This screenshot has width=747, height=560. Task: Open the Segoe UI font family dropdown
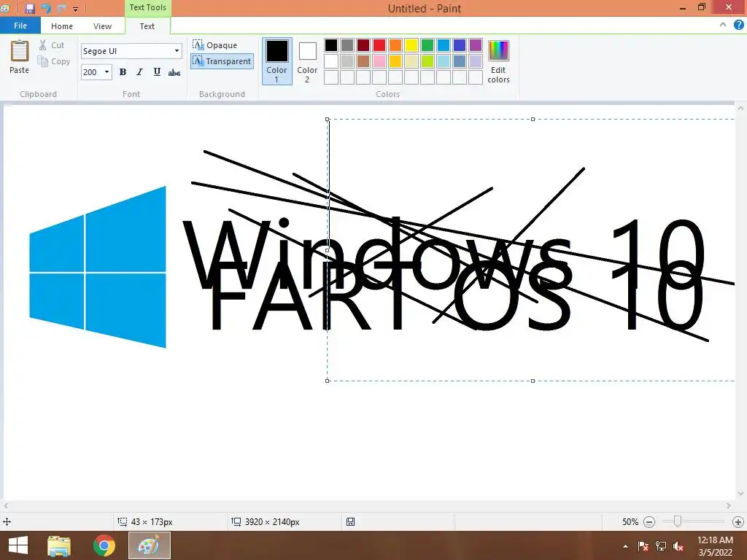click(x=177, y=51)
